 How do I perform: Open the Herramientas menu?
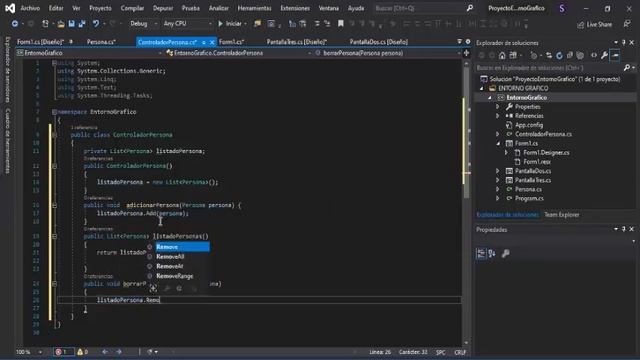254,8
